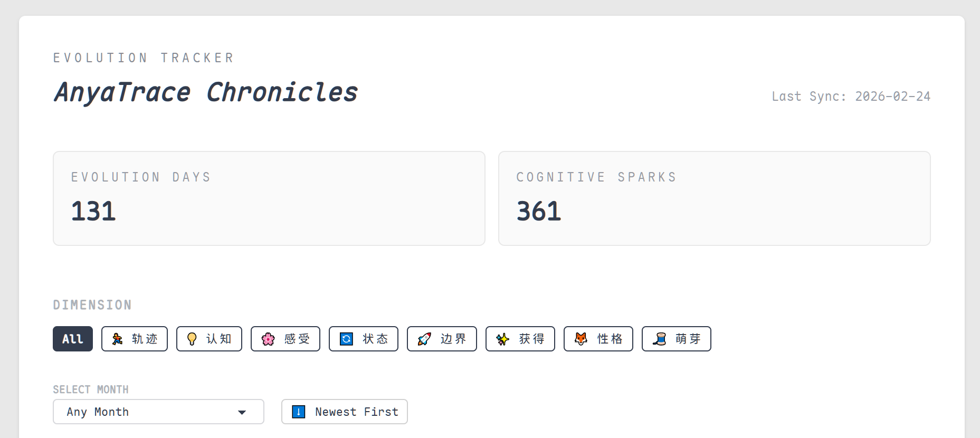Click the refresh icon on 状态 chip
980x438 pixels.
[x=346, y=339]
